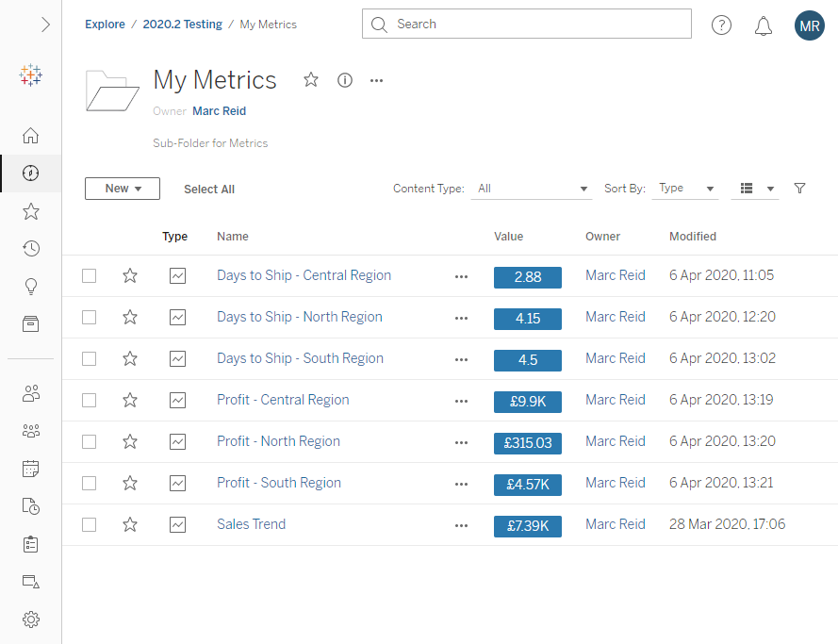Select the Profit - North Region checkbox
The height and width of the screenshot is (644, 838).
pos(89,441)
